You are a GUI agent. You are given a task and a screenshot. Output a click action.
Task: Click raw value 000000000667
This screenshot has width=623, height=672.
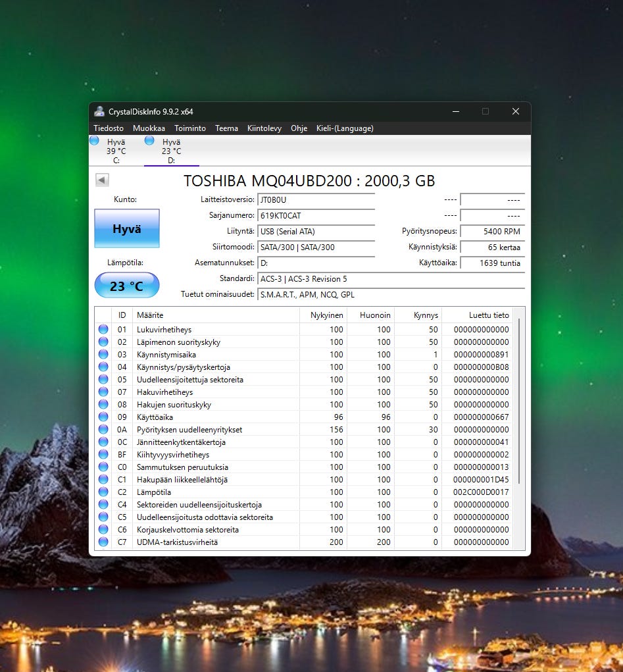click(x=481, y=417)
